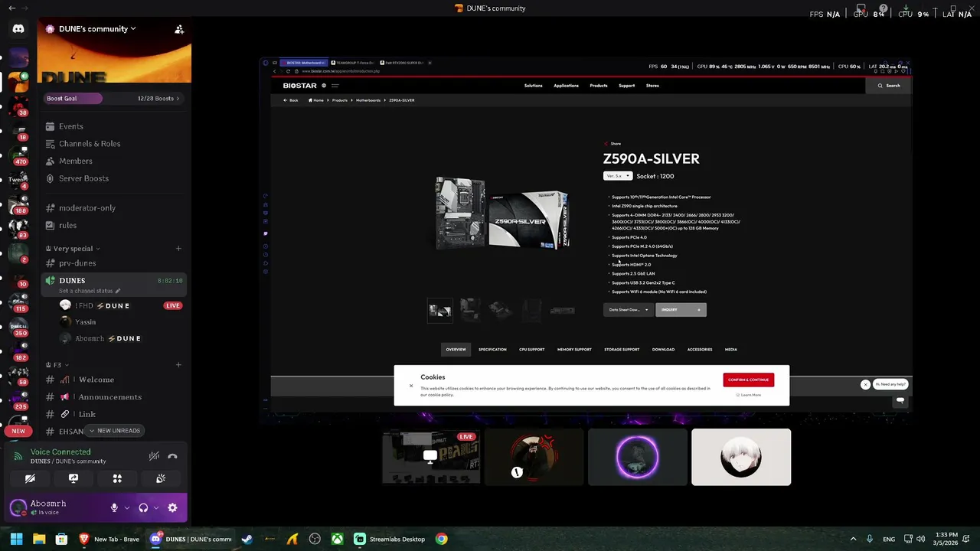The image size is (980, 551).
Task: Select the white-haired avatar participant tile
Action: 741,457
